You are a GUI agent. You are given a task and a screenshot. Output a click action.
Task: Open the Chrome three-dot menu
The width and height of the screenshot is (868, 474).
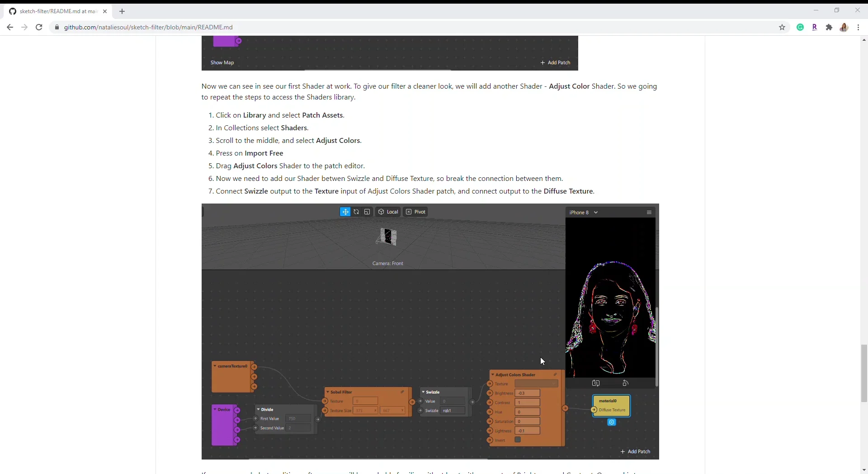click(858, 27)
